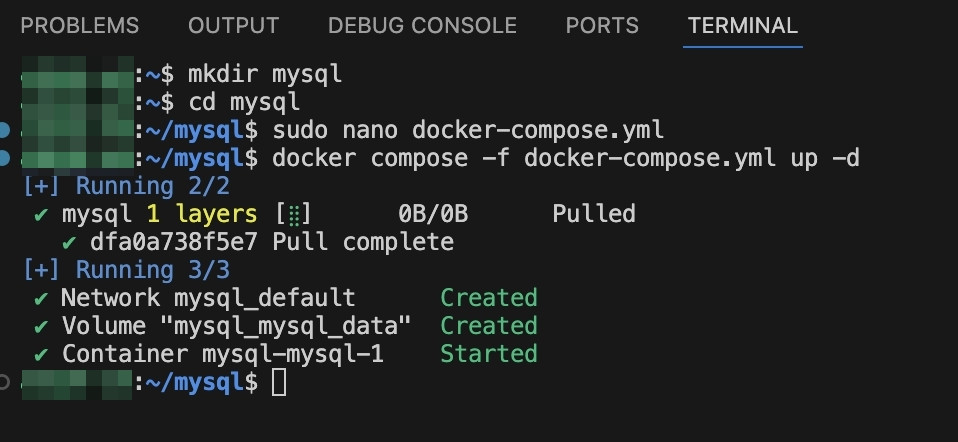Click the terminal cursor at the prompt
Screen dimensions: 958x442
(279, 382)
